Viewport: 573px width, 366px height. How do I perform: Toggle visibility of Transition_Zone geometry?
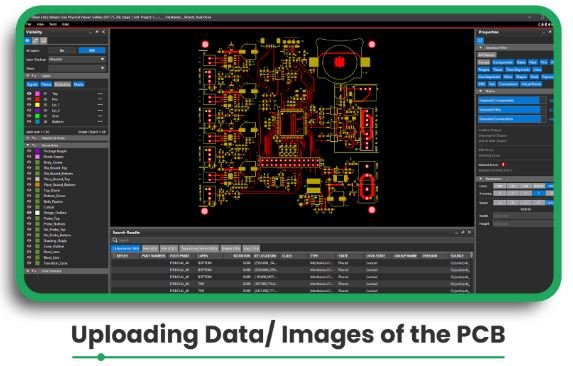click(x=29, y=263)
